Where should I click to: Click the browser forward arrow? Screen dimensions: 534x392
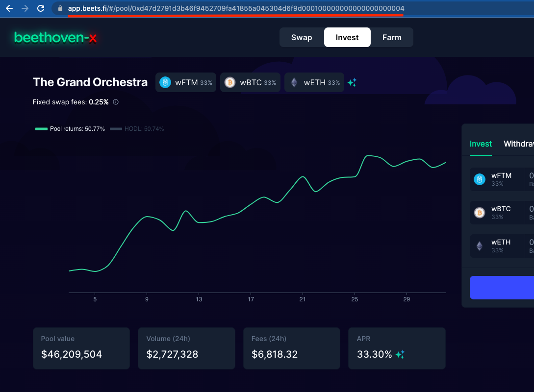[x=25, y=8]
